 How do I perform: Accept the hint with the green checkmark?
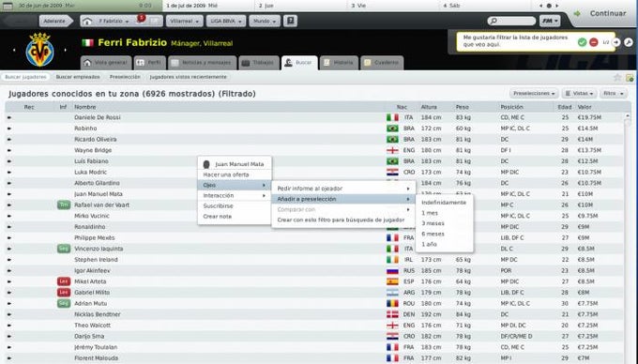(583, 42)
